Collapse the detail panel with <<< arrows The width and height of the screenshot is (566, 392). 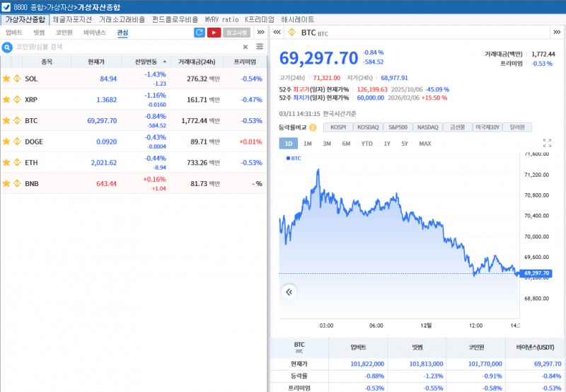coord(277,33)
